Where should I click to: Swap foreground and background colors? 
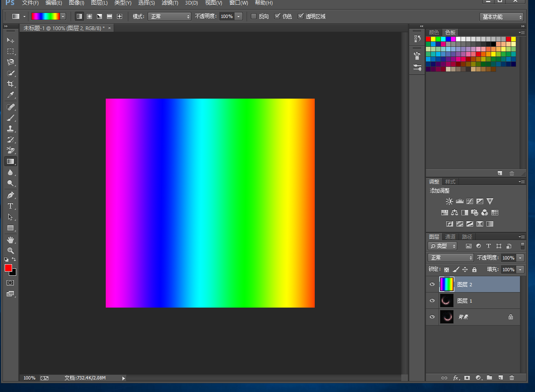pyautogui.click(x=14, y=260)
